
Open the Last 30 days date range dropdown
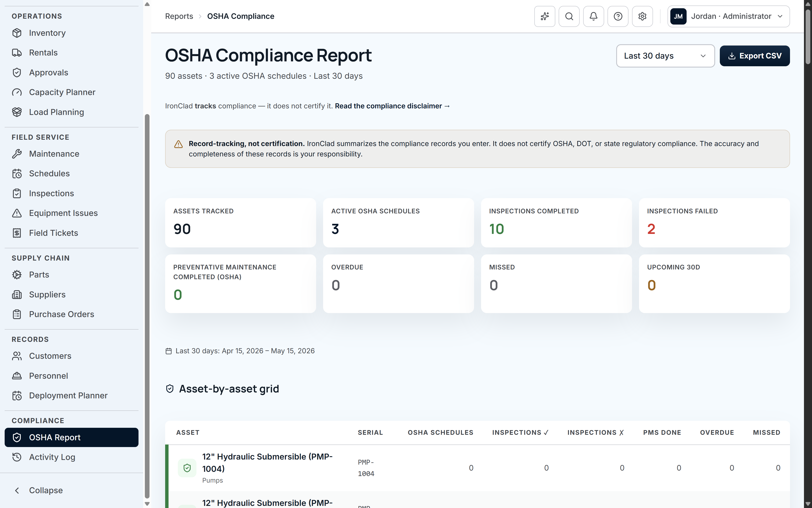pyautogui.click(x=665, y=56)
